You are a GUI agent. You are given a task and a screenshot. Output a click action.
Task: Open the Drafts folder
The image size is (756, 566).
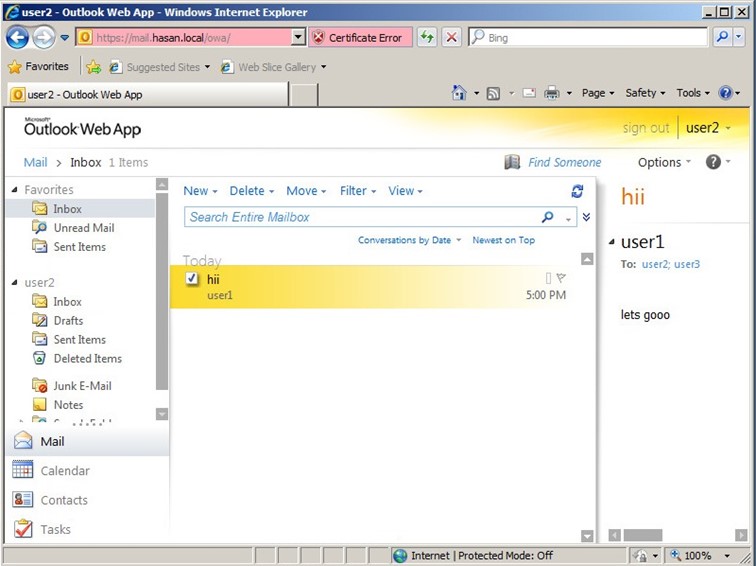pos(68,321)
